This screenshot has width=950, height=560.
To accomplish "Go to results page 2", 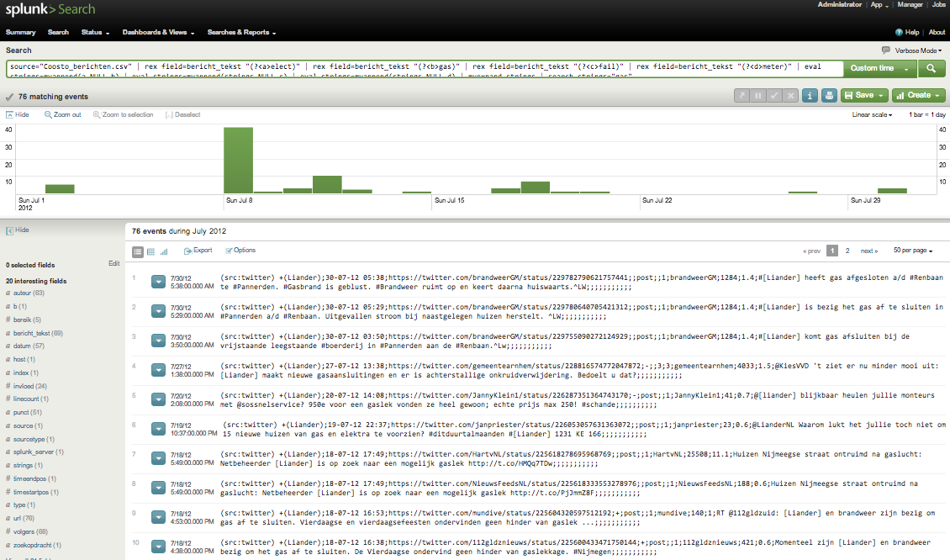I will [x=847, y=251].
